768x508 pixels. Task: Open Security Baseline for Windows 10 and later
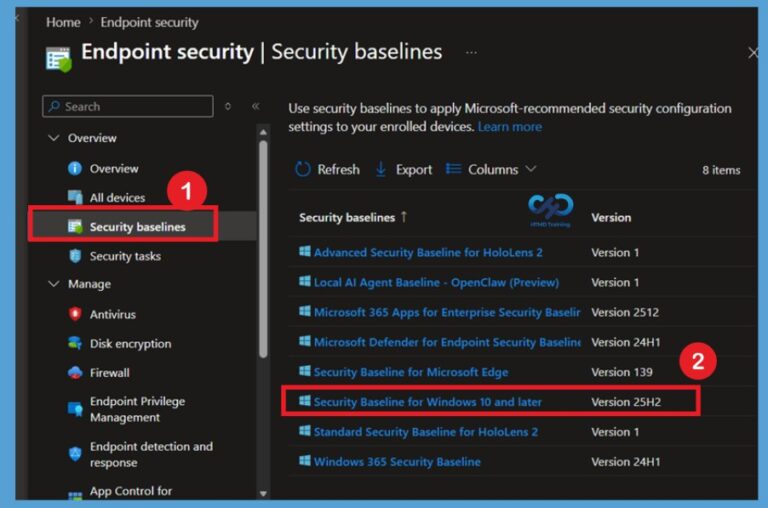tap(428, 402)
